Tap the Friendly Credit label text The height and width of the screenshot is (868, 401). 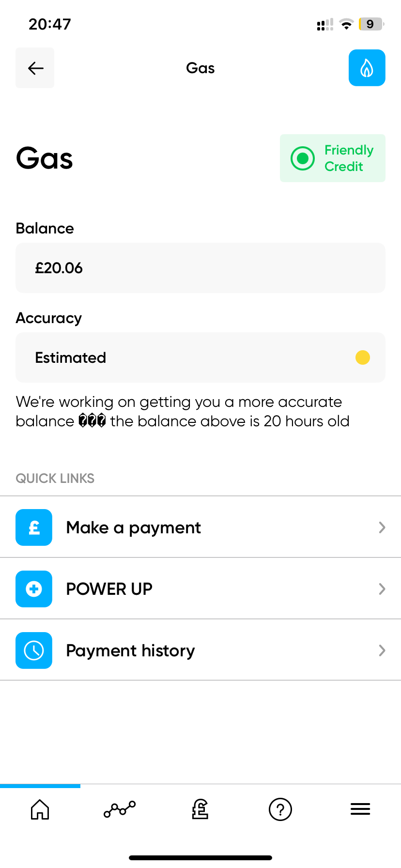point(348,158)
